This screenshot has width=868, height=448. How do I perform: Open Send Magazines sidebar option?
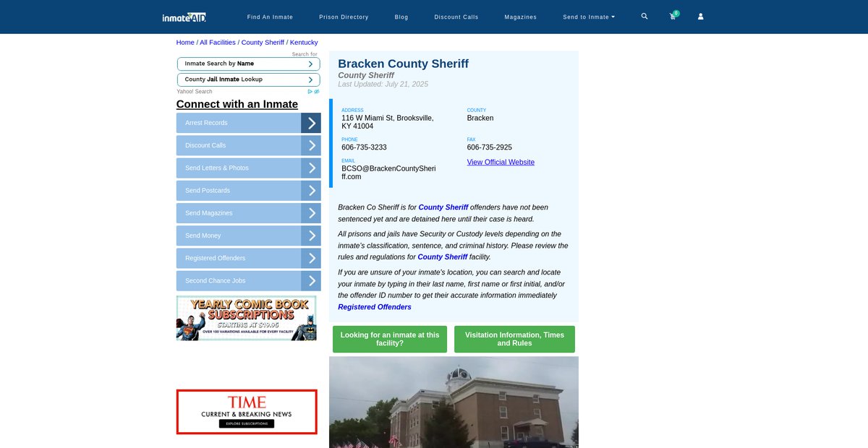[x=239, y=213]
